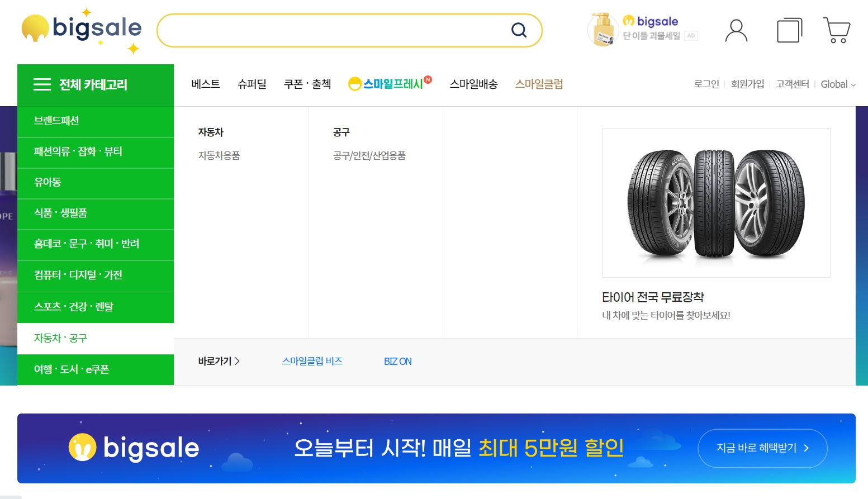The image size is (868, 499).
Task: Select 스포츠 · 건강 · 렌탈 category
Action: pos(96,307)
